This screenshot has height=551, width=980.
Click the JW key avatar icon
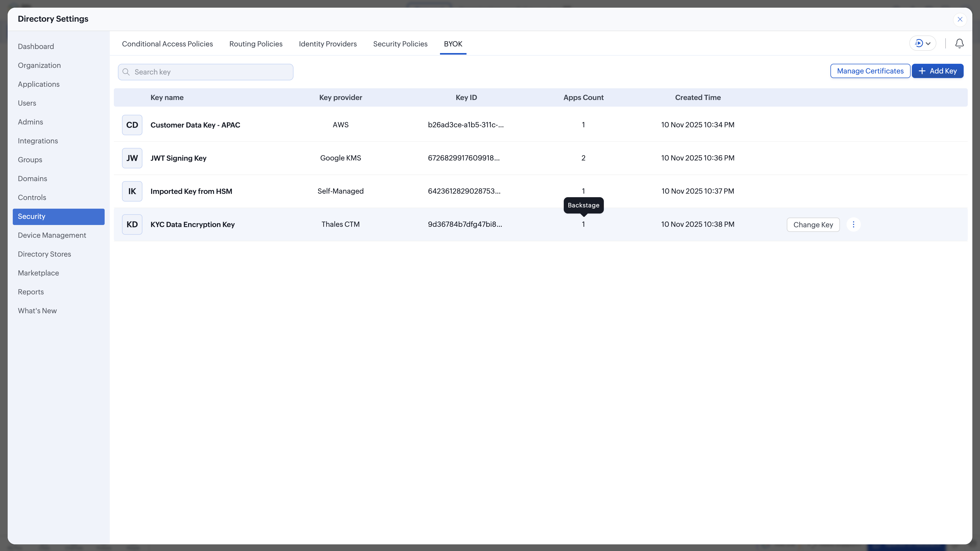pos(132,158)
